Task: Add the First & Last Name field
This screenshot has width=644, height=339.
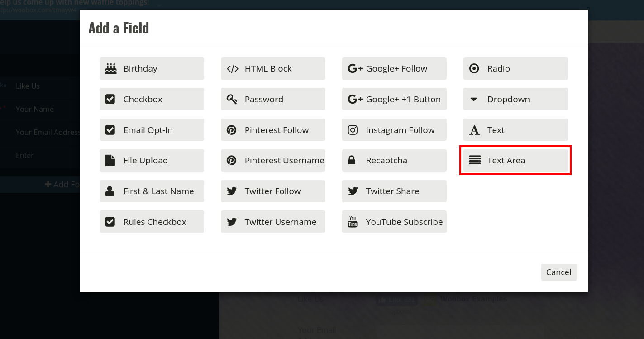Action: tap(152, 191)
